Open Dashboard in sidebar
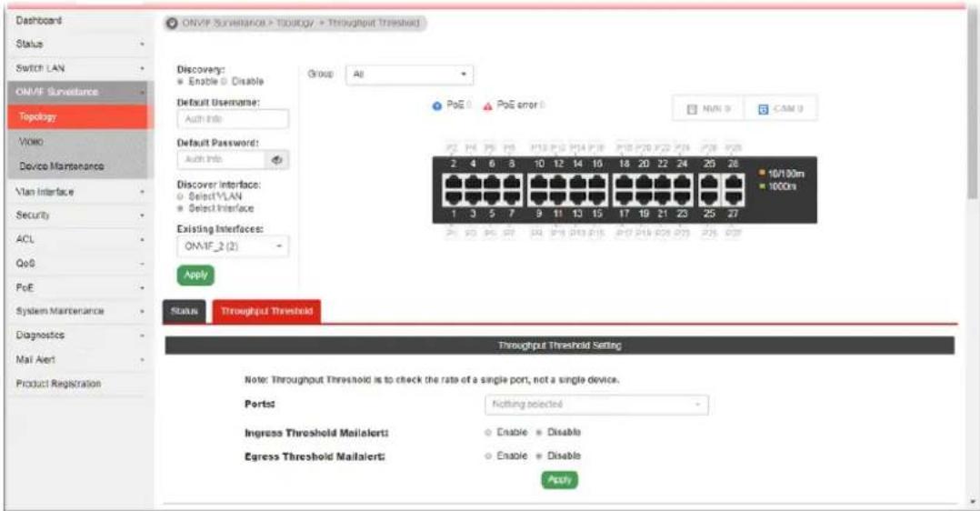The image size is (980, 511). [x=78, y=21]
